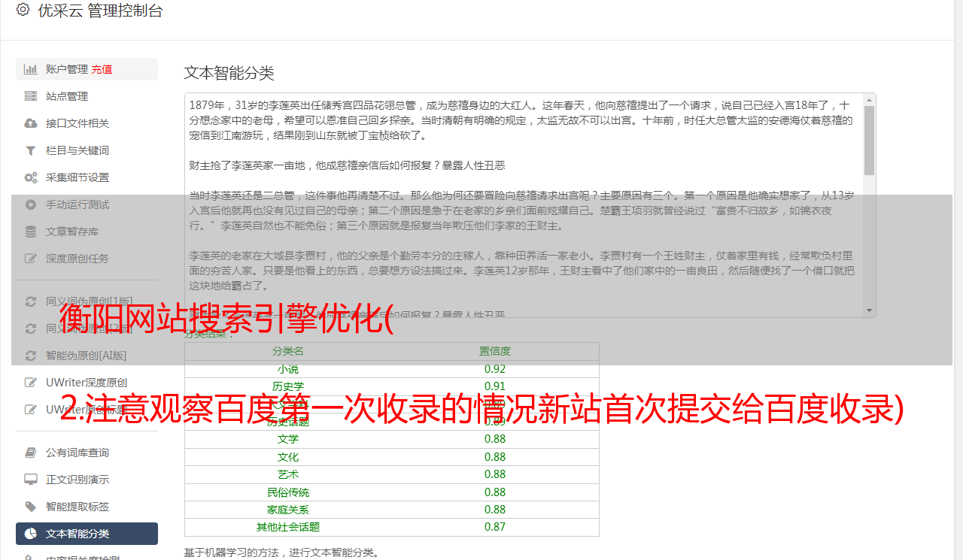This screenshot has width=963, height=560.
Task: Click the 文化 category cell
Action: (x=288, y=457)
